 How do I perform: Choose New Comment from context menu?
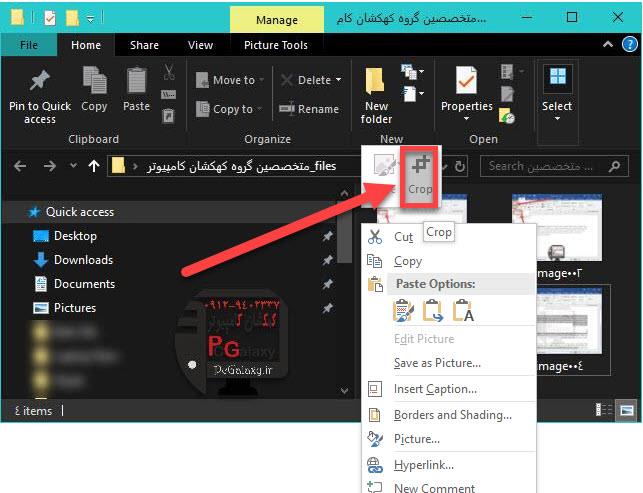click(x=449, y=487)
